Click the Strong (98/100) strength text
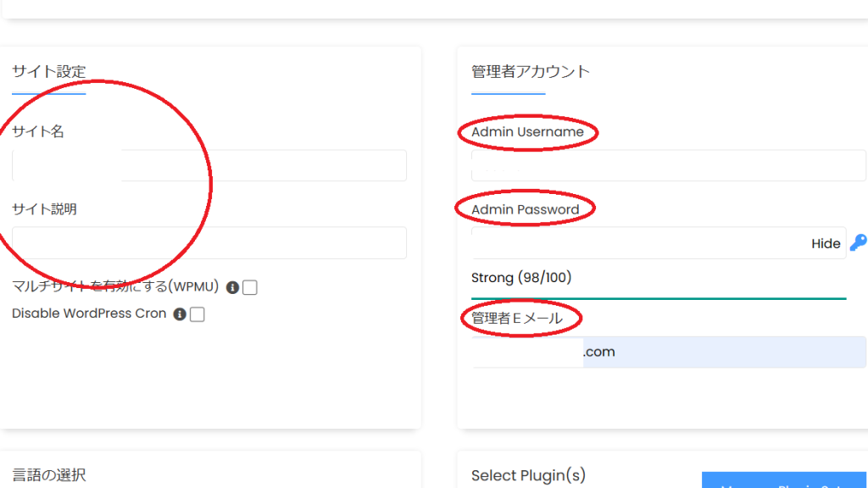Image resolution: width=868 pixels, height=488 pixels. 521,278
